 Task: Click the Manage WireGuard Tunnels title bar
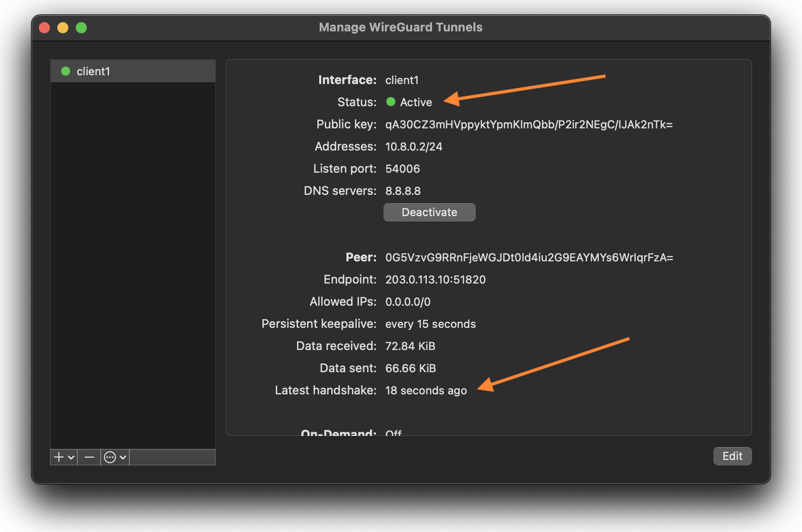coord(401,28)
